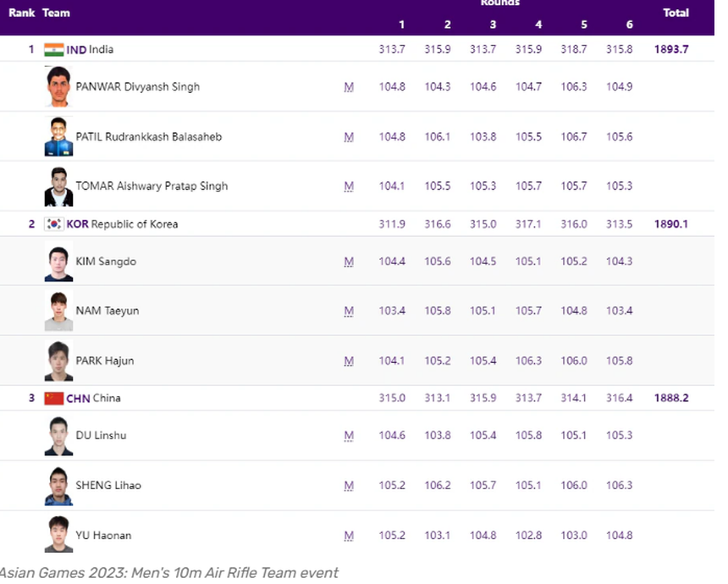This screenshot has width=728, height=584.
Task: Click KIM Sangdo's athlete photo
Action: pyautogui.click(x=58, y=262)
